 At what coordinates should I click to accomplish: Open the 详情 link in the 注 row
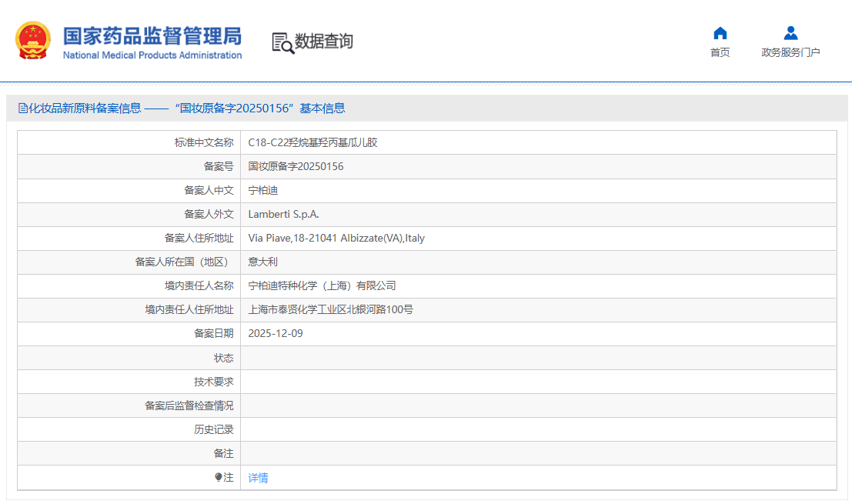click(259, 478)
